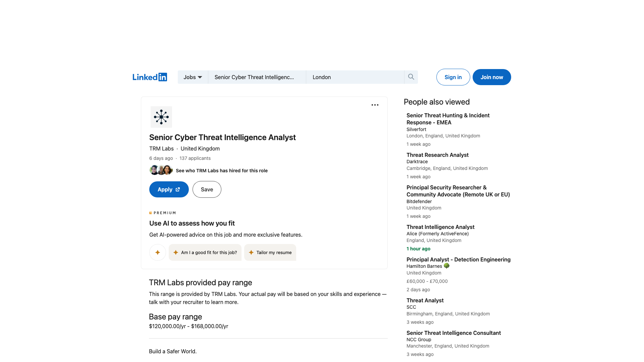Click the NCC Group company name

tap(419, 340)
